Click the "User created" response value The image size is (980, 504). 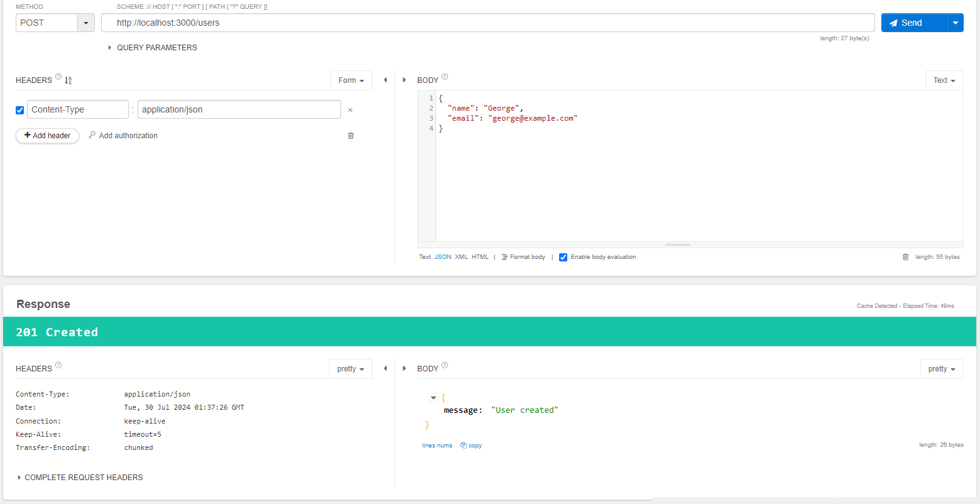tap(525, 410)
